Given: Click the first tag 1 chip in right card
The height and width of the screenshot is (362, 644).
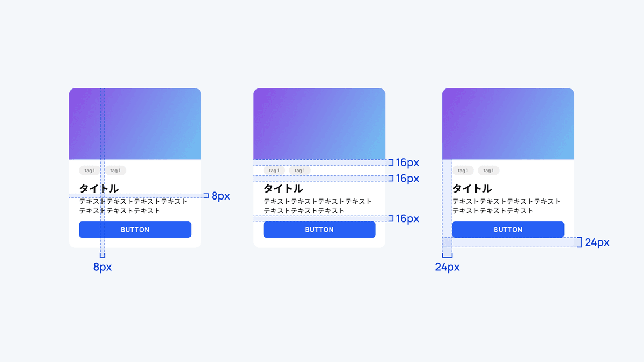Looking at the screenshot, I should click(x=463, y=171).
